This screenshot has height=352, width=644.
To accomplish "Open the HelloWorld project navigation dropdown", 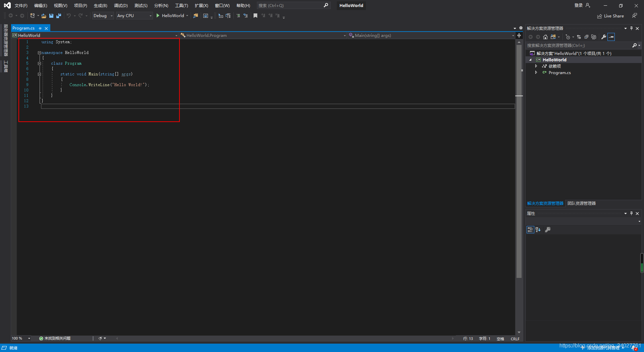I will click(95, 35).
